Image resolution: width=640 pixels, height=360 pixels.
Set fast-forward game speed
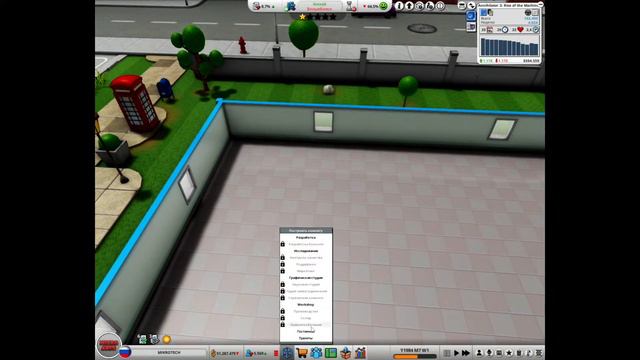(x=466, y=353)
